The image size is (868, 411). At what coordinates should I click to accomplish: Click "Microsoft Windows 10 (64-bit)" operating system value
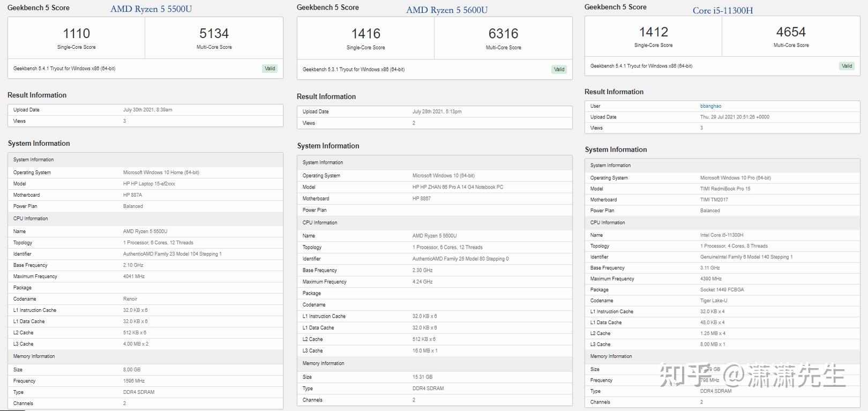444,176
